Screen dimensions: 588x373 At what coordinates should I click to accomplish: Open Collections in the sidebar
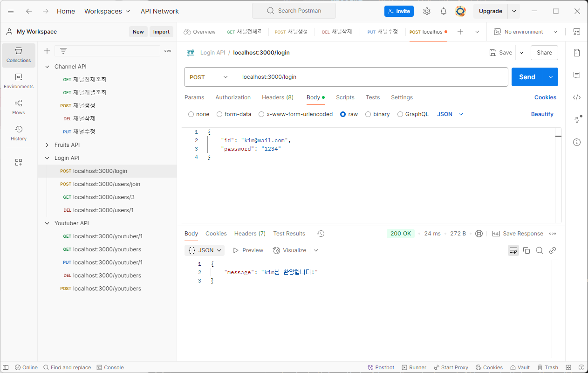pyautogui.click(x=19, y=55)
